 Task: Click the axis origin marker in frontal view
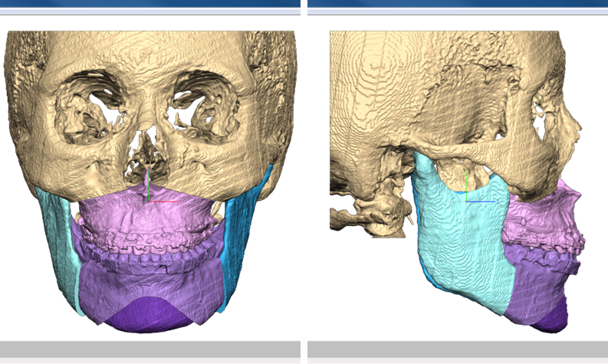click(149, 201)
